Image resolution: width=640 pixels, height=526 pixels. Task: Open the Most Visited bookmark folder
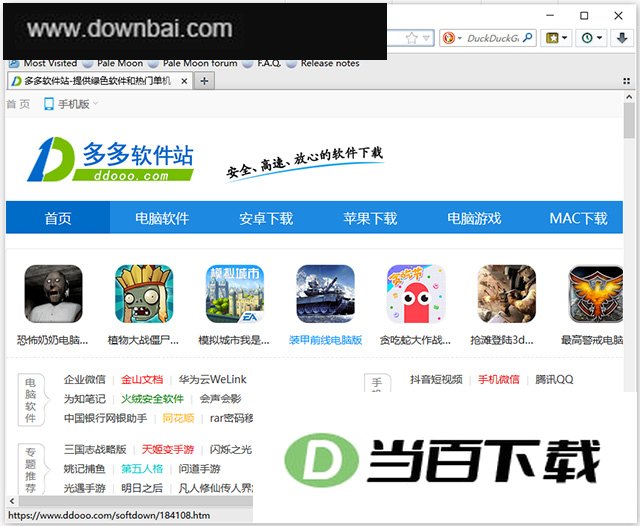click(x=43, y=63)
